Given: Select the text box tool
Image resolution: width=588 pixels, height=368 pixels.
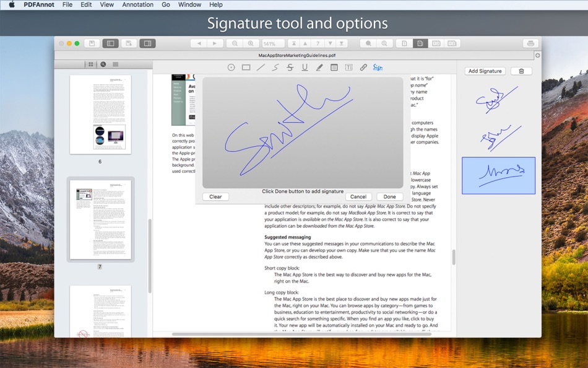Looking at the screenshot, I should click(x=348, y=68).
